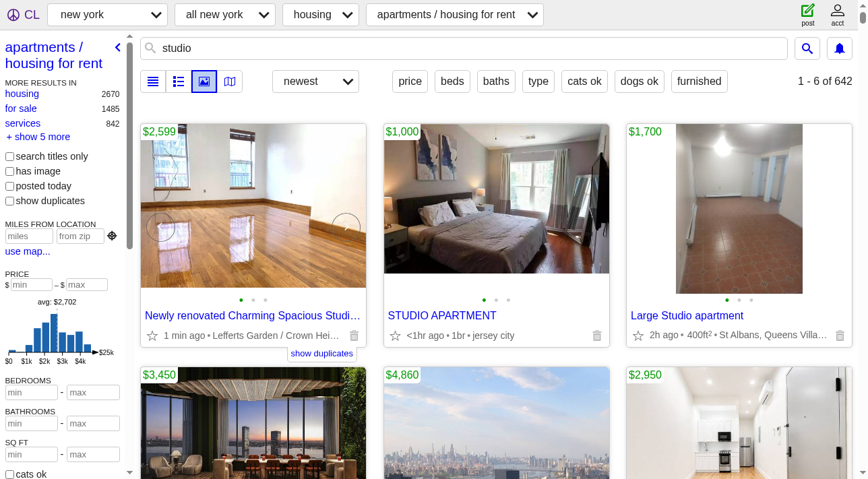
Task: Show previous photo on $2,599 listing
Action: [160, 227]
